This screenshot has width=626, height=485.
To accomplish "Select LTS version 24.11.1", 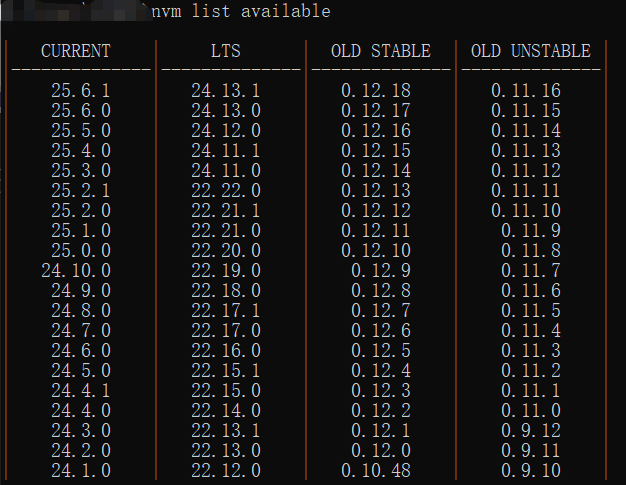I will point(226,150).
